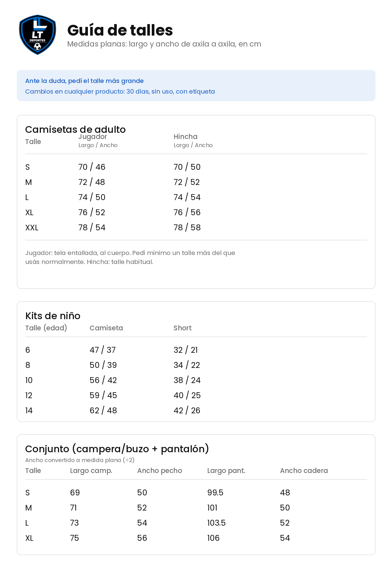The width and height of the screenshot is (392, 566).
Task: Click the 'Kits de niño' section title
Action: pyautogui.click(x=53, y=316)
